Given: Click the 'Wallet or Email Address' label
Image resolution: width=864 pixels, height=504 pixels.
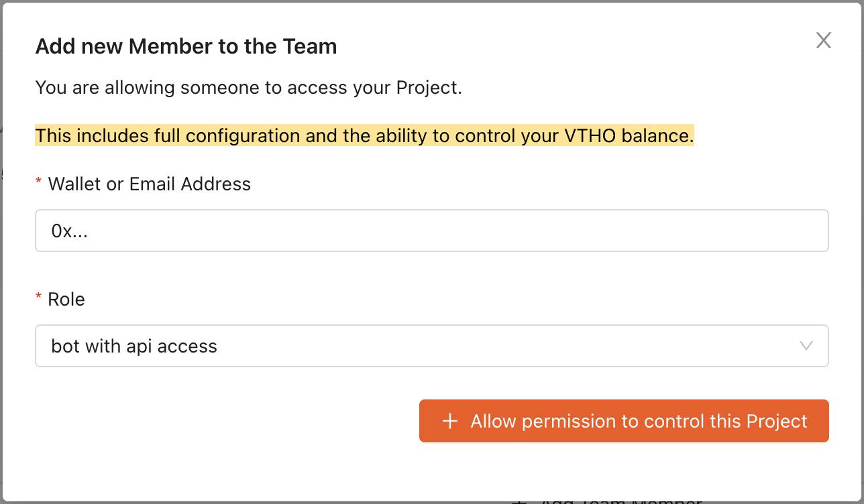Looking at the screenshot, I should (150, 184).
